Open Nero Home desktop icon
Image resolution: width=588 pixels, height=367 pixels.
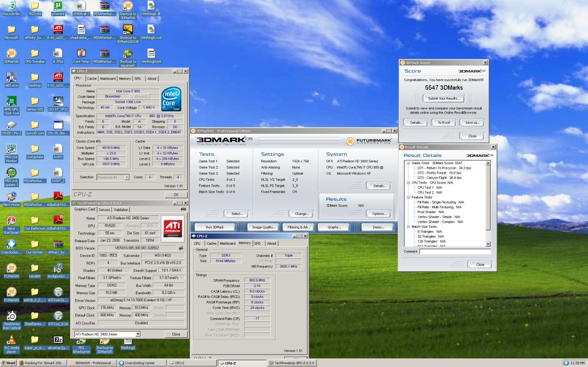[x=11, y=199]
